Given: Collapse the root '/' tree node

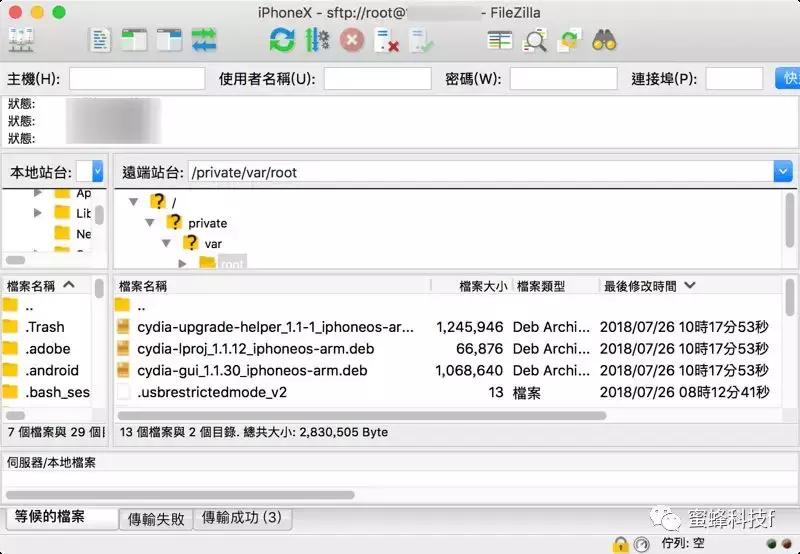Looking at the screenshot, I should [x=133, y=202].
